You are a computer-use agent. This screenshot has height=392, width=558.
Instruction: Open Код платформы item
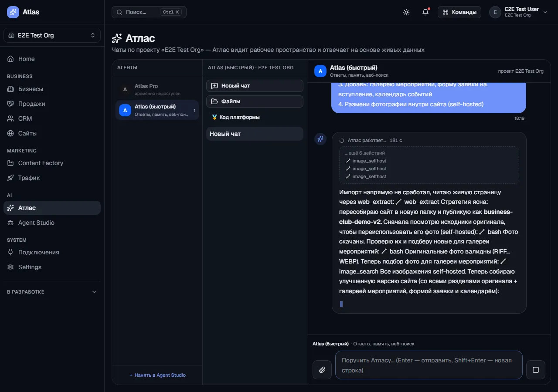(x=255, y=117)
